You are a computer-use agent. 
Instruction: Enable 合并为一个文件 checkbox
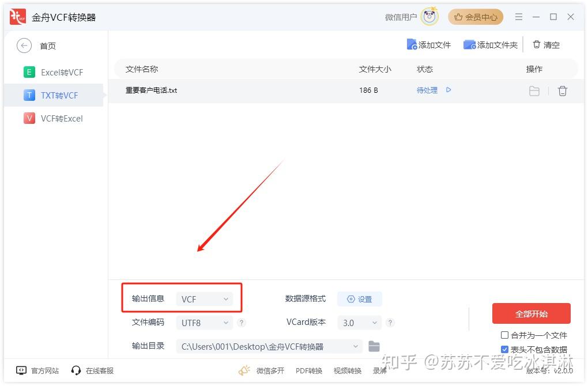click(x=504, y=335)
